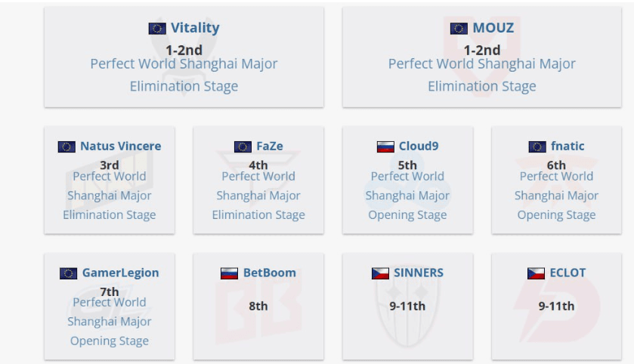Open the Natus Vincere team link
Viewport: 634px width, 364px height.
tap(120, 146)
